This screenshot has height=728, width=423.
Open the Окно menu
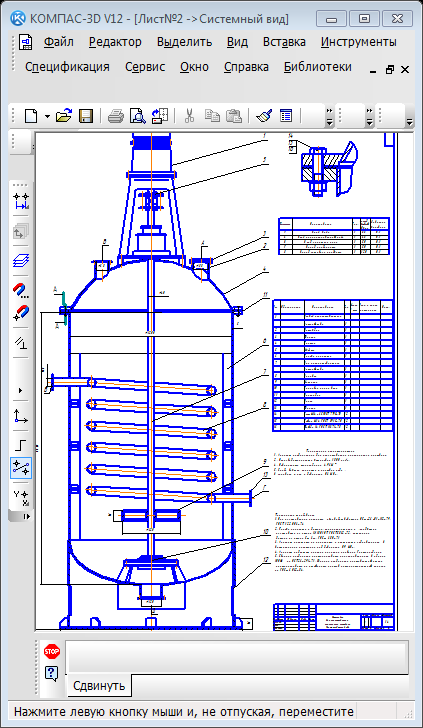pyautogui.click(x=194, y=67)
